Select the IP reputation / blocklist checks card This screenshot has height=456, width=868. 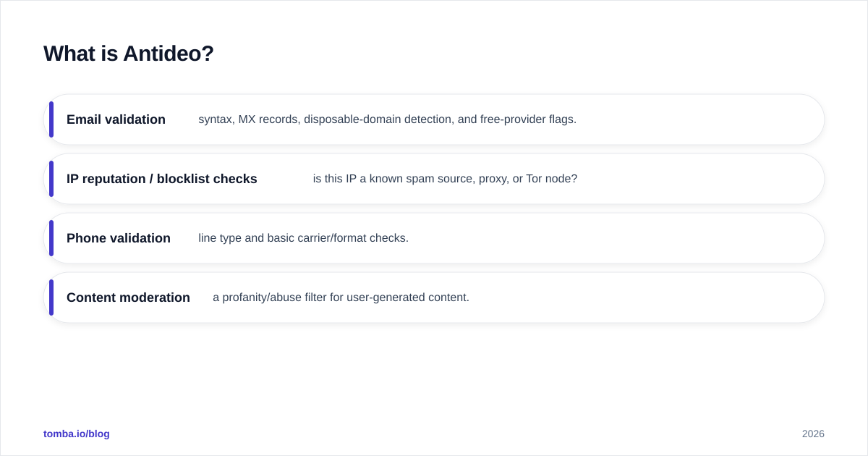tap(434, 179)
